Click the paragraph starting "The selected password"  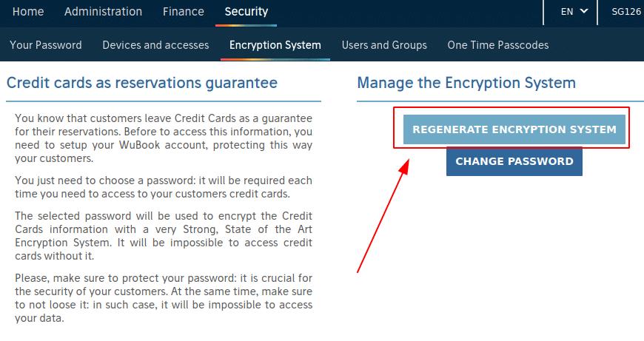(x=164, y=236)
